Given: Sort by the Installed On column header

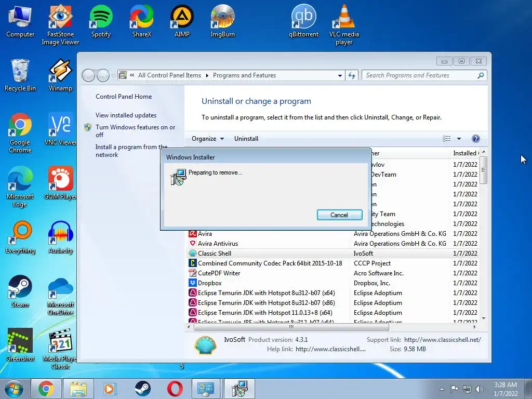Looking at the screenshot, I should [465, 153].
